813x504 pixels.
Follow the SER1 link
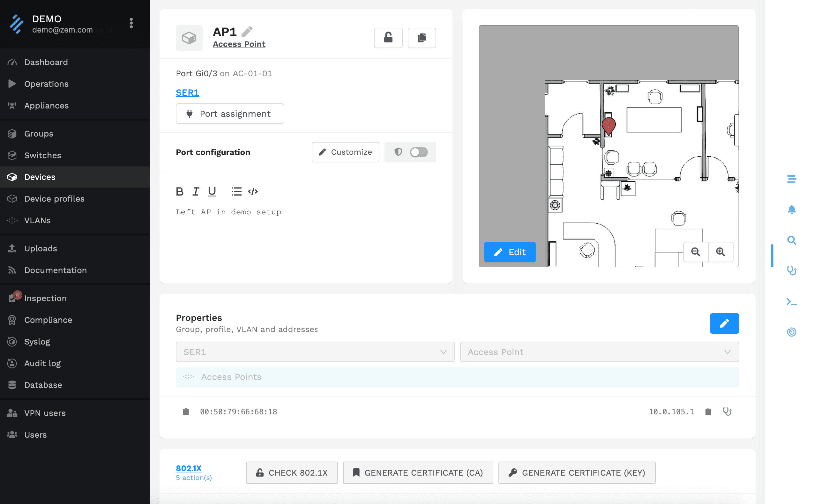tap(187, 93)
